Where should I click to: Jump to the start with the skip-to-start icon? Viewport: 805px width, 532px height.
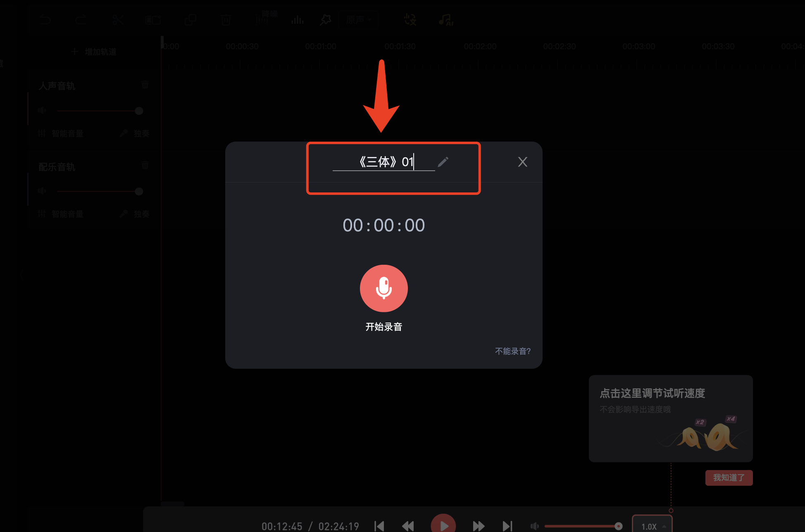coord(379,526)
